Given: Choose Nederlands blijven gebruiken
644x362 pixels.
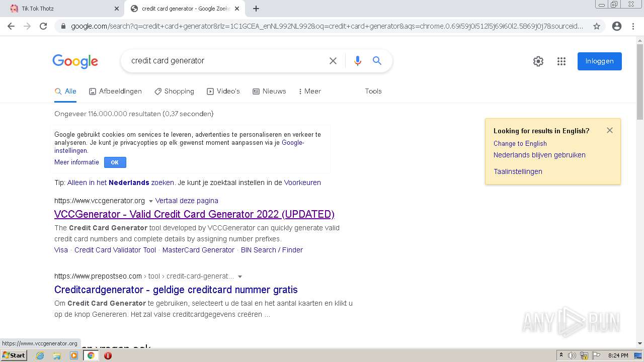Looking at the screenshot, I should coord(539,155).
